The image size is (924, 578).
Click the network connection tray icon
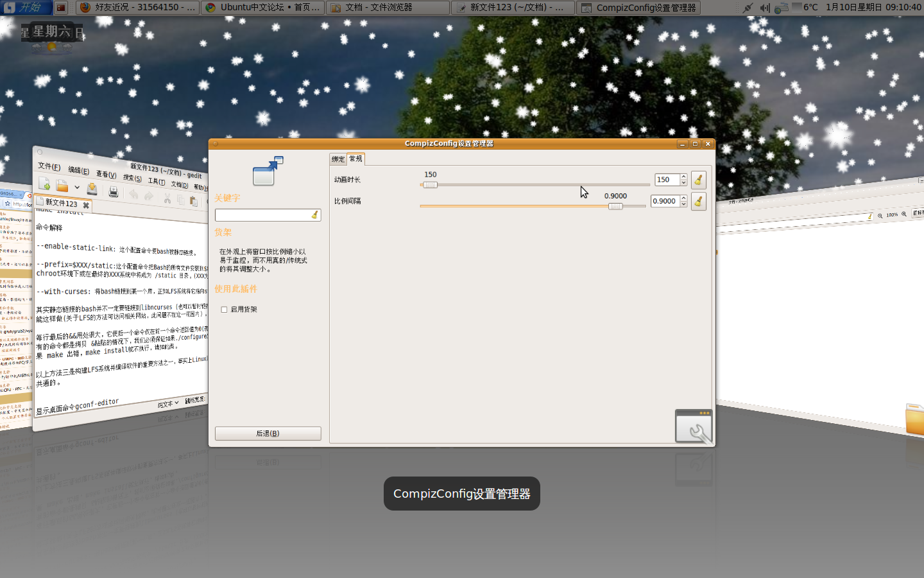(x=748, y=8)
